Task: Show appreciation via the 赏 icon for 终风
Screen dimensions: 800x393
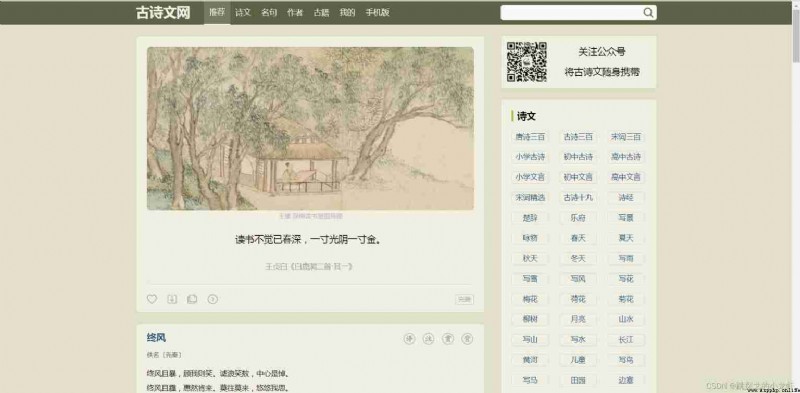Action: pos(448,339)
